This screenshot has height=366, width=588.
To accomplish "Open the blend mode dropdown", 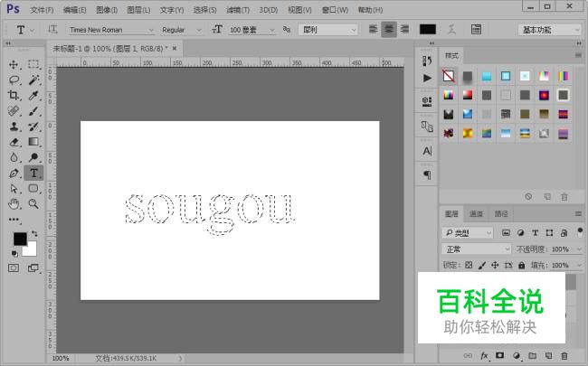I will (476, 249).
